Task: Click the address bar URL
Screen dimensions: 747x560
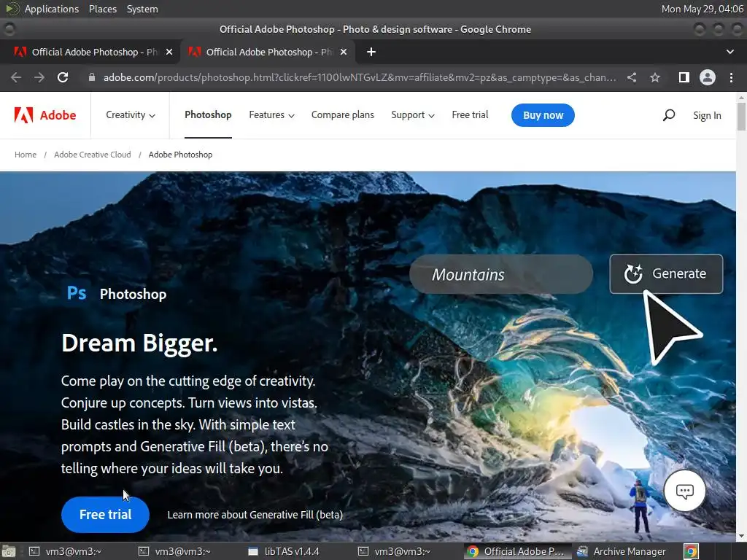Action: (360, 77)
